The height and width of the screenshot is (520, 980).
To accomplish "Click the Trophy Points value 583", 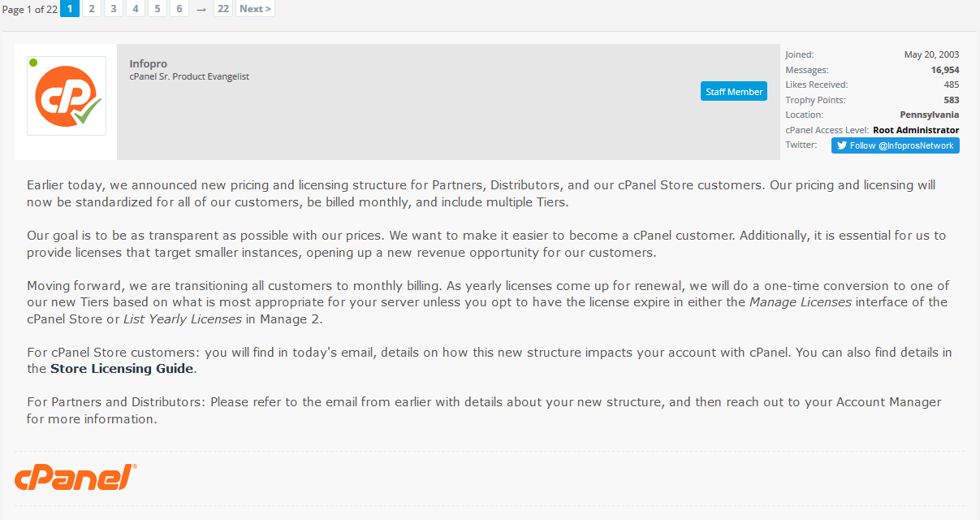I will pos(951,100).
